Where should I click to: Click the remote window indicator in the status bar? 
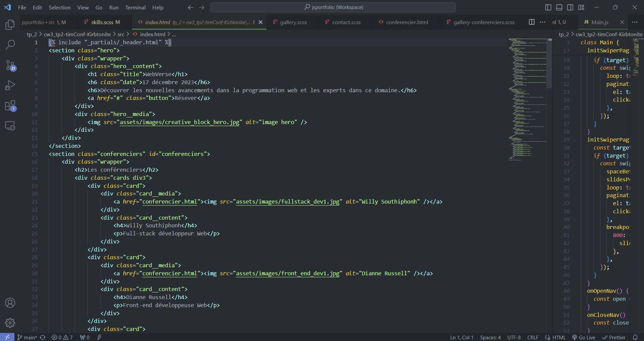coord(7,337)
